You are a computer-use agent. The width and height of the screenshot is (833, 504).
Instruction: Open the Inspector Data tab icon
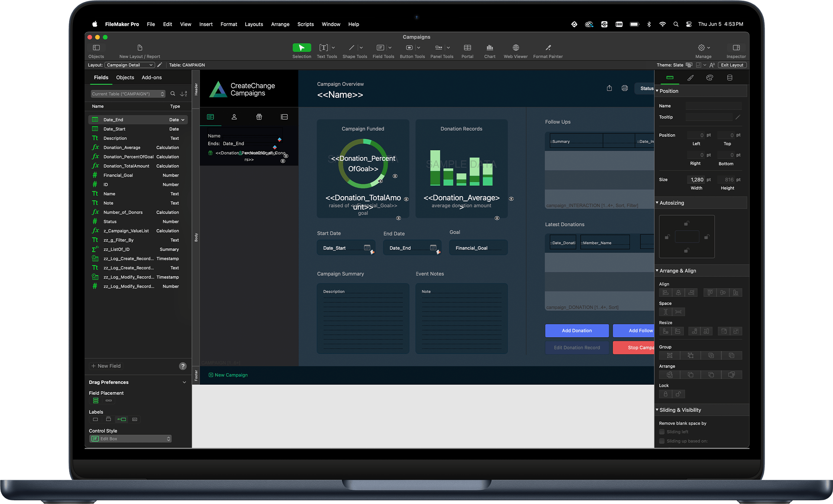click(x=730, y=78)
